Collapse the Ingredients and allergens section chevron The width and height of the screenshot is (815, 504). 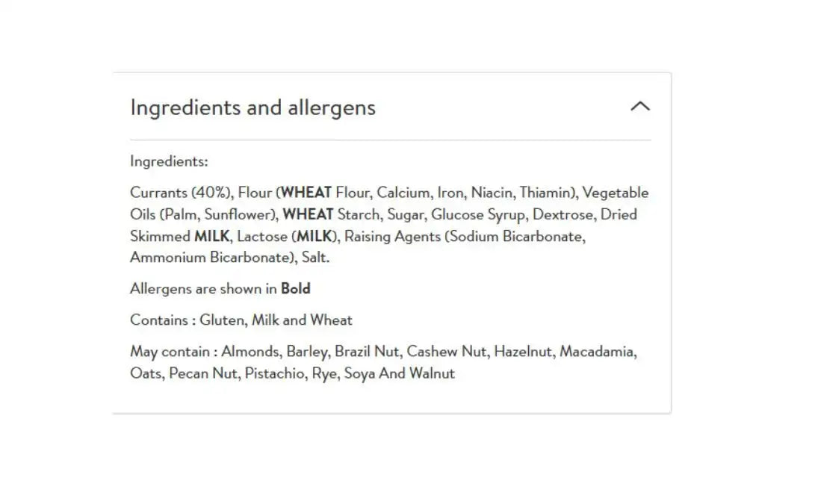640,107
